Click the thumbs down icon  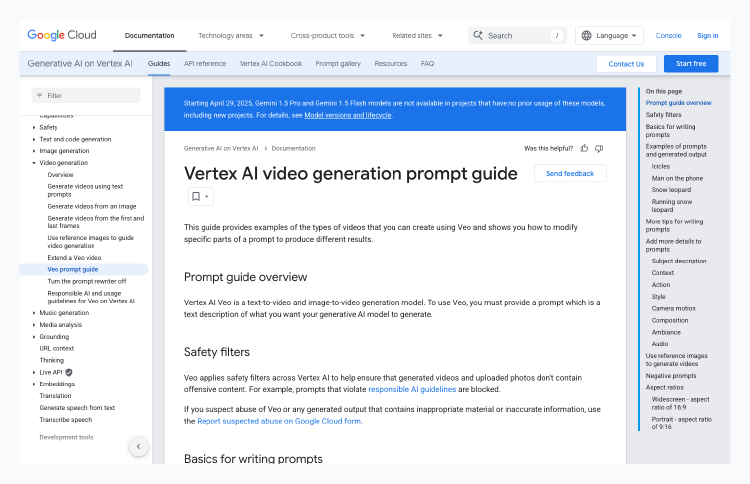pyautogui.click(x=599, y=148)
